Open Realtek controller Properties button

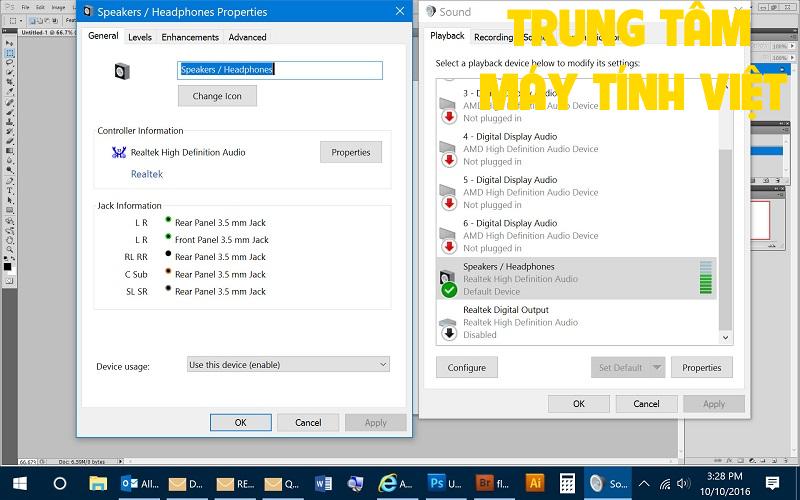coord(351,152)
